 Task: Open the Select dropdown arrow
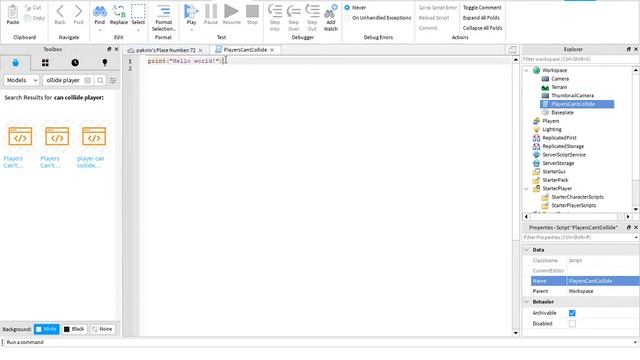pyautogui.click(x=138, y=30)
